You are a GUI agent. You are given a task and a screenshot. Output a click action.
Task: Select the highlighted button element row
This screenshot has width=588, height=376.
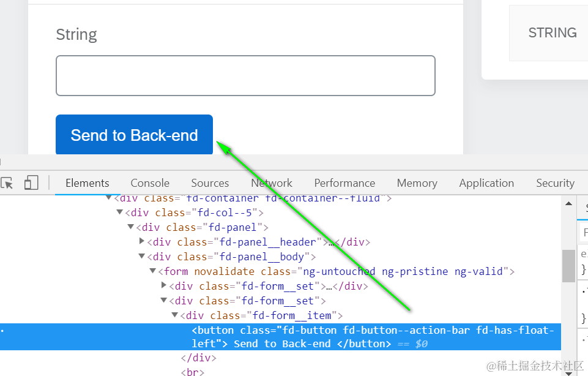pyautogui.click(x=280, y=337)
